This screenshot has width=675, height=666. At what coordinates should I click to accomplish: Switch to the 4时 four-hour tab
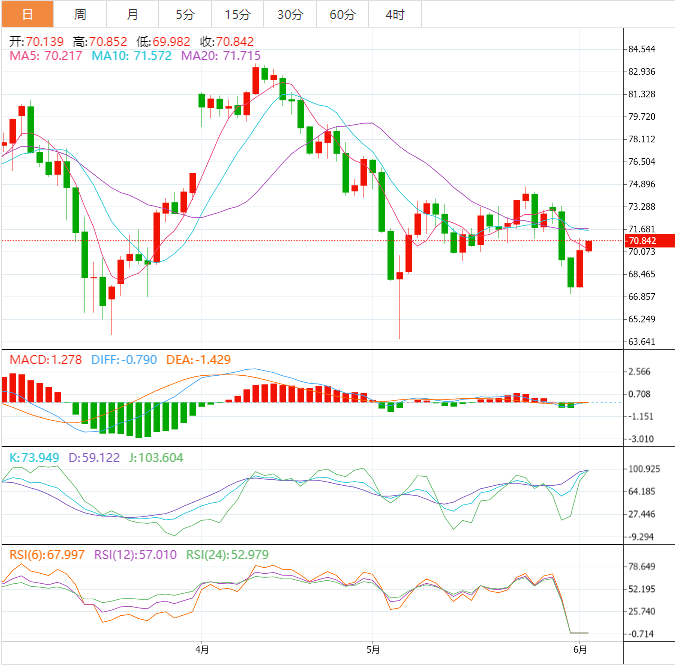pyautogui.click(x=394, y=14)
